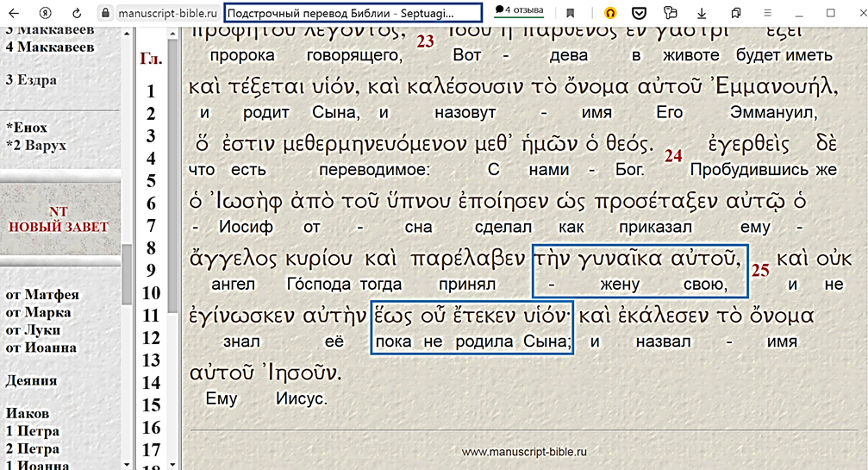The width and height of the screenshot is (868, 470).
Task: Go to chapter 14
Action: [x=151, y=383]
